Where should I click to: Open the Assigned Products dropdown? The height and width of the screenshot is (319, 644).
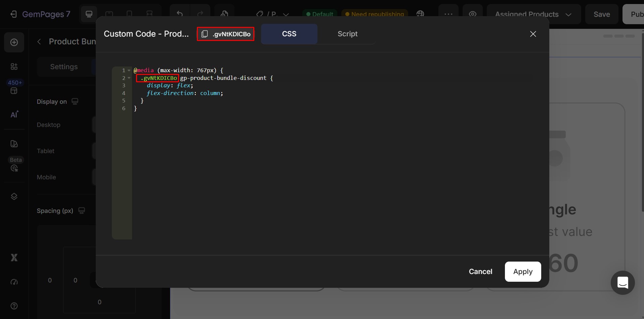533,14
